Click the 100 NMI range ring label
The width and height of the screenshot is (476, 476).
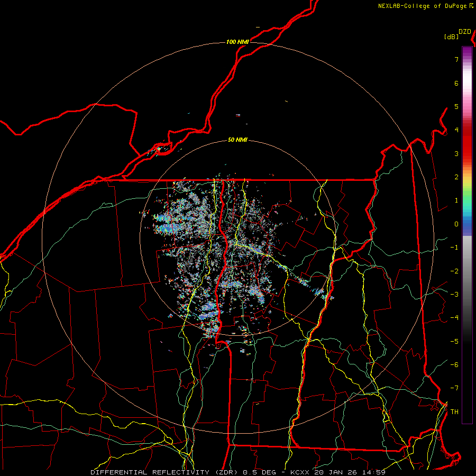[237, 42]
